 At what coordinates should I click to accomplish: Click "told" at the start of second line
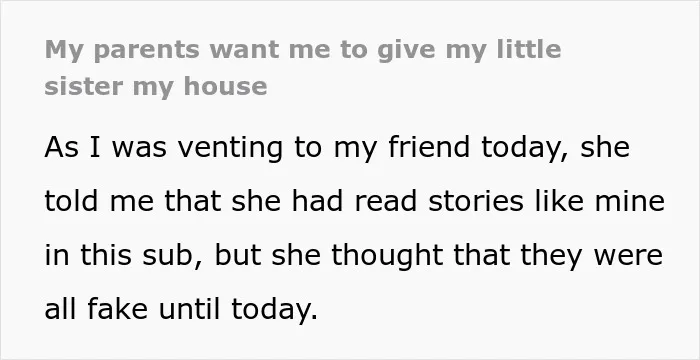(71, 201)
